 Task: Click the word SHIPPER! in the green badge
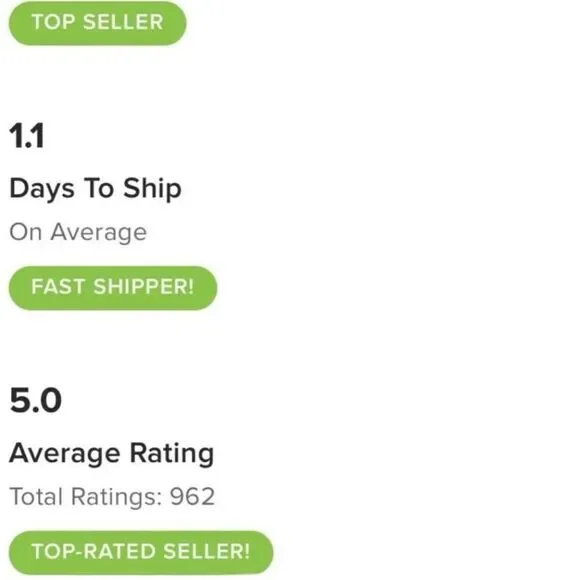click(144, 287)
